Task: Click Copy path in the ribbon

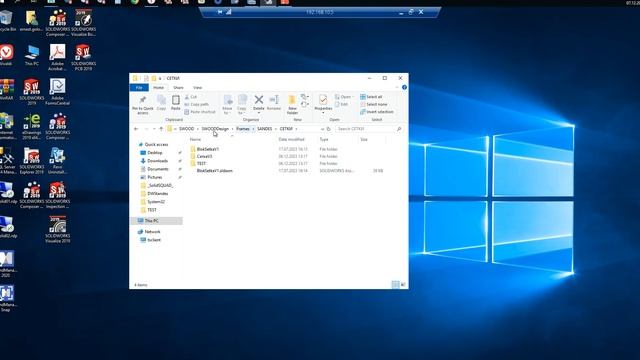Action: pyautogui.click(x=196, y=104)
